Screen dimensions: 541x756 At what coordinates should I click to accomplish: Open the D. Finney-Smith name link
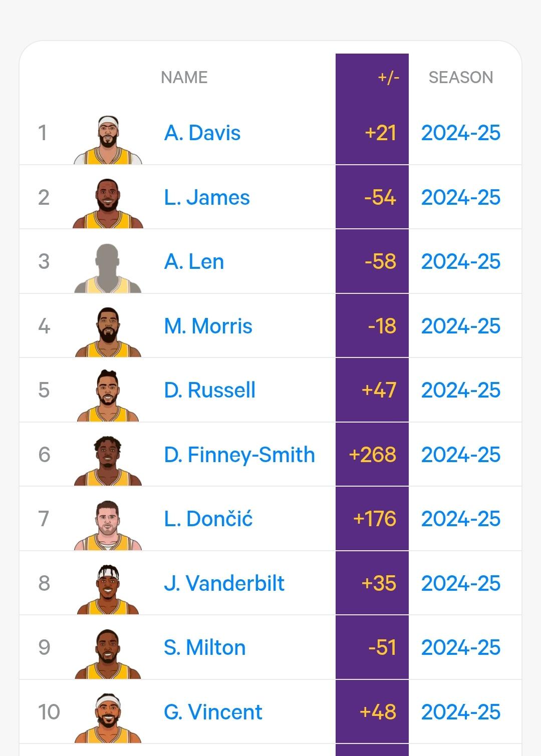[x=239, y=455]
